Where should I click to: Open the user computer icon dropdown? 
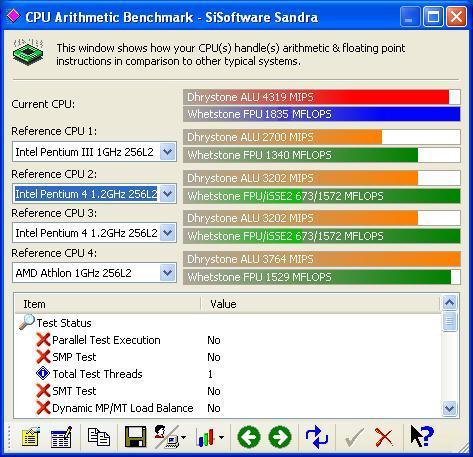pos(184,437)
